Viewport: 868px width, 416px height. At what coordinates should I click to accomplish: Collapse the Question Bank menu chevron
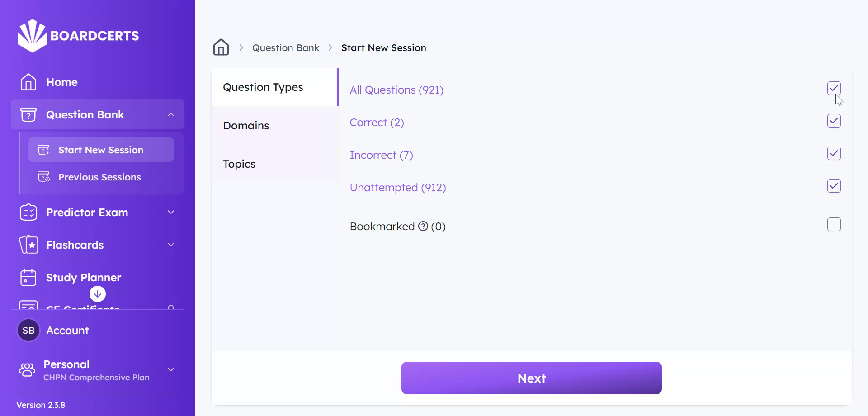(x=171, y=114)
